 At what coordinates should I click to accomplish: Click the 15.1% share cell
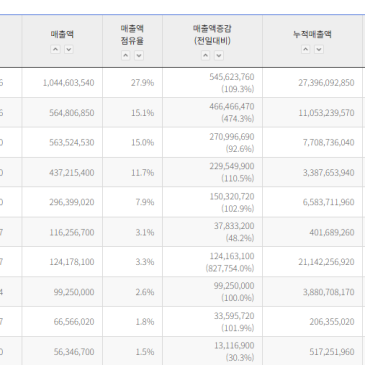click(143, 113)
